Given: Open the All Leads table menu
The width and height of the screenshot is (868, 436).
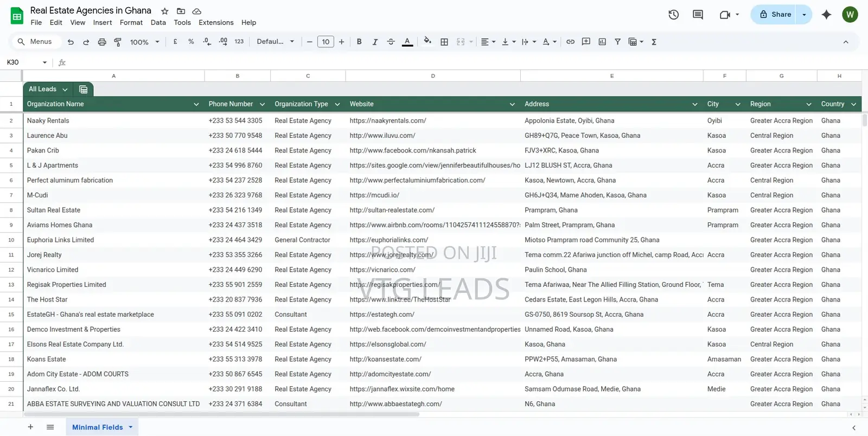Looking at the screenshot, I should pyautogui.click(x=65, y=89).
